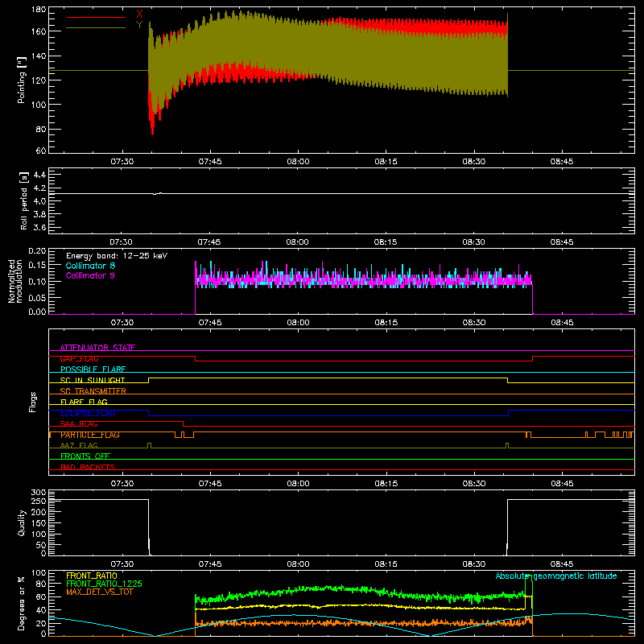Click the ECLIPSE_FLAG label

click(x=88, y=413)
